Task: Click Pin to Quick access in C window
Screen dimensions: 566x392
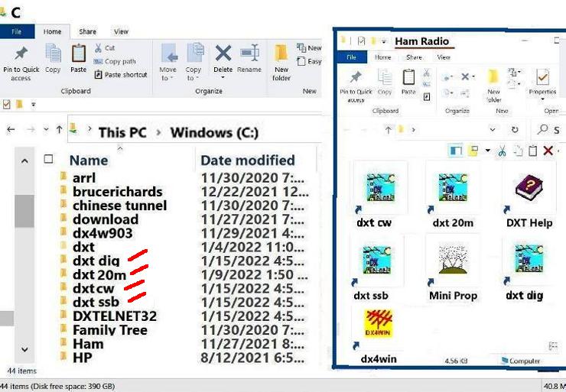Action: [x=21, y=64]
